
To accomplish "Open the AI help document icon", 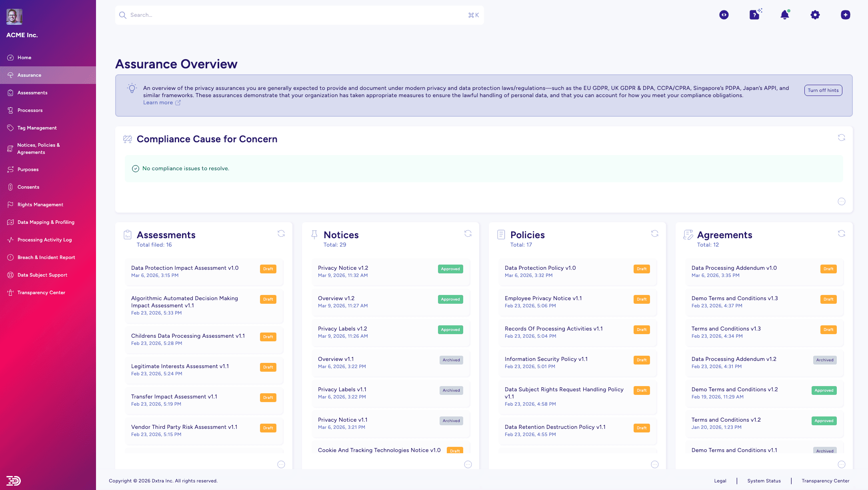I will pyautogui.click(x=754, y=15).
